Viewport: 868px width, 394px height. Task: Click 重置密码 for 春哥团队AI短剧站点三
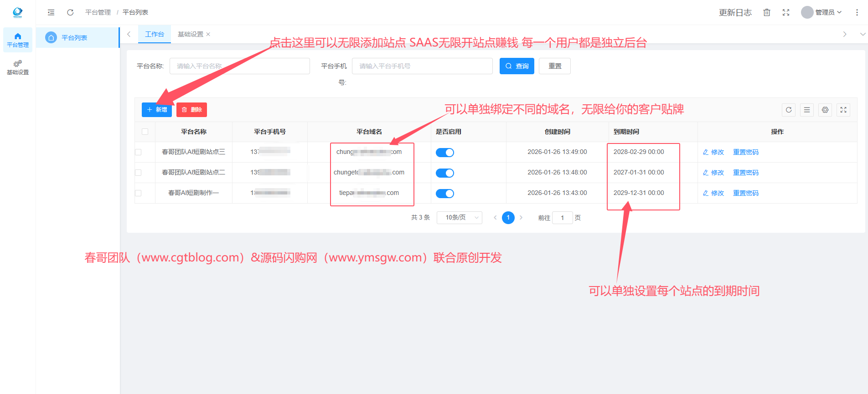pos(746,152)
